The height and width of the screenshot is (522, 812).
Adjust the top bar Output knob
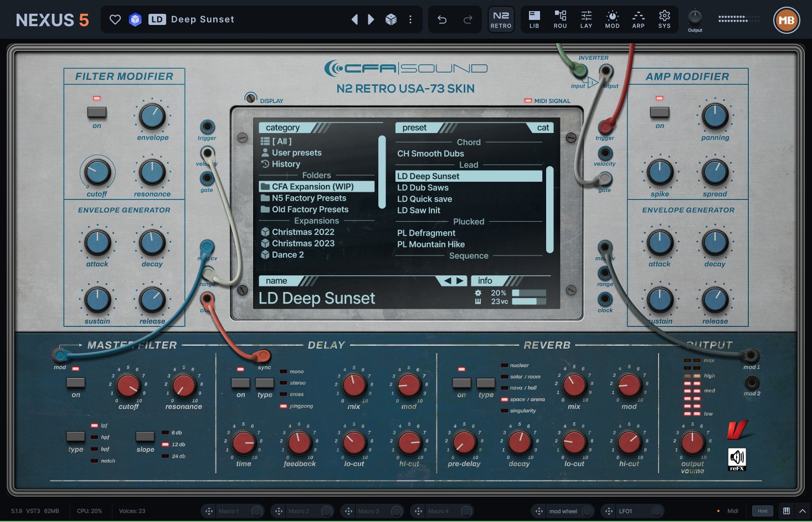tap(695, 17)
